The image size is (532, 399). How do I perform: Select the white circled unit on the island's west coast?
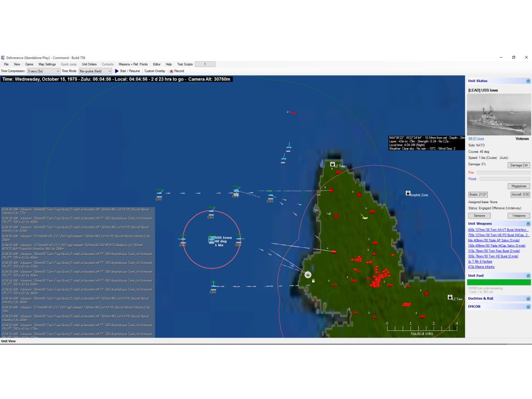click(308, 275)
